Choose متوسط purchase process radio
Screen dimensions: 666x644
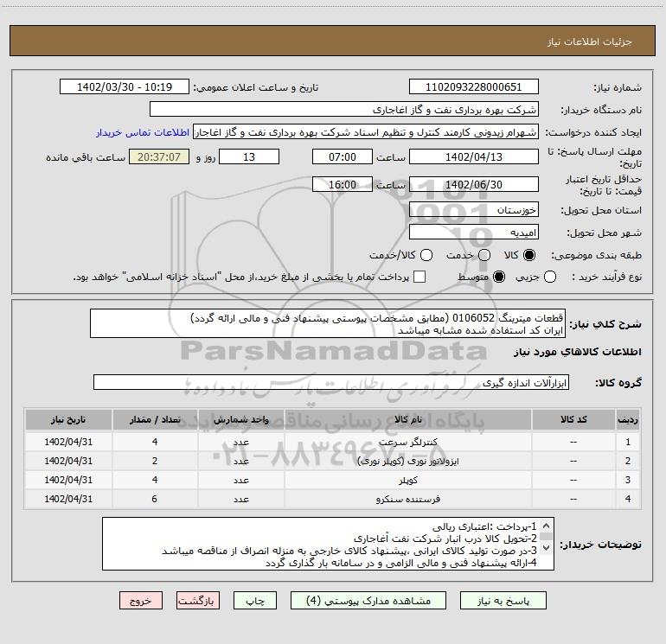click(x=499, y=277)
